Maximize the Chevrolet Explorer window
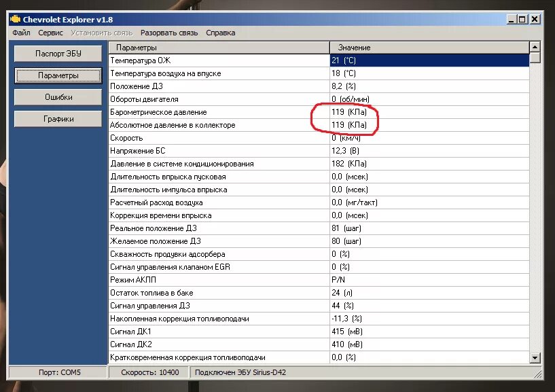 click(x=522, y=19)
